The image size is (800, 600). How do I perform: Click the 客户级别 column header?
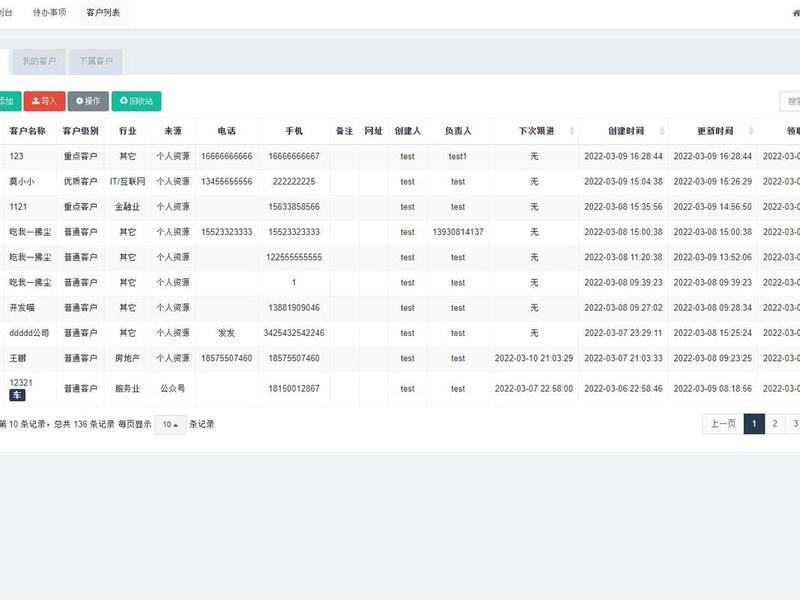pyautogui.click(x=81, y=131)
